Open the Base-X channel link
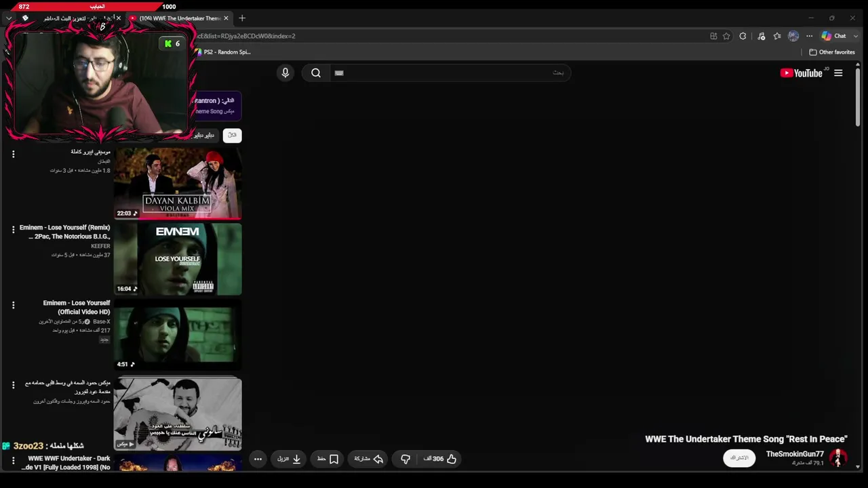The image size is (868, 488). click(101, 321)
